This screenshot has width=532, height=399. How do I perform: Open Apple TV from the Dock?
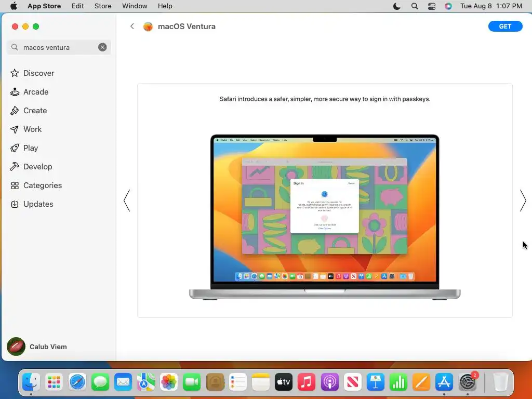pos(284,382)
